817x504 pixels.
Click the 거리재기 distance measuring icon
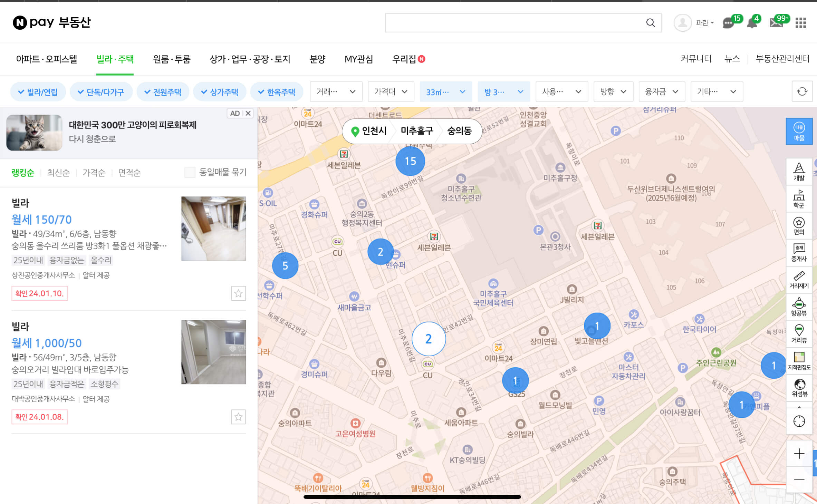pos(799,280)
